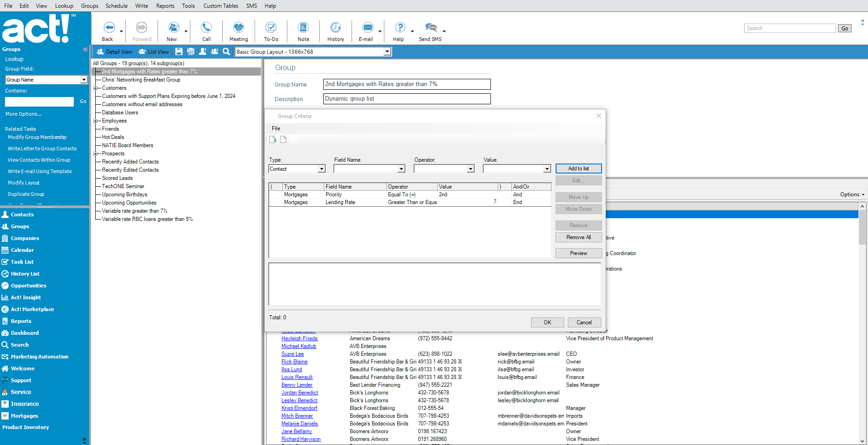The image size is (868, 445).
Task: Click the Add to list button
Action: point(578,169)
